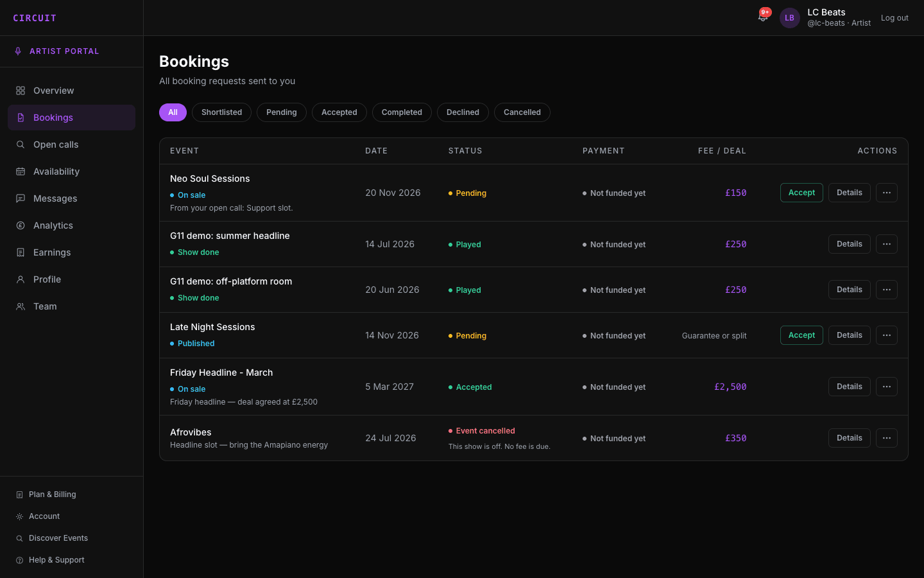Go to Availability page

[71, 171]
